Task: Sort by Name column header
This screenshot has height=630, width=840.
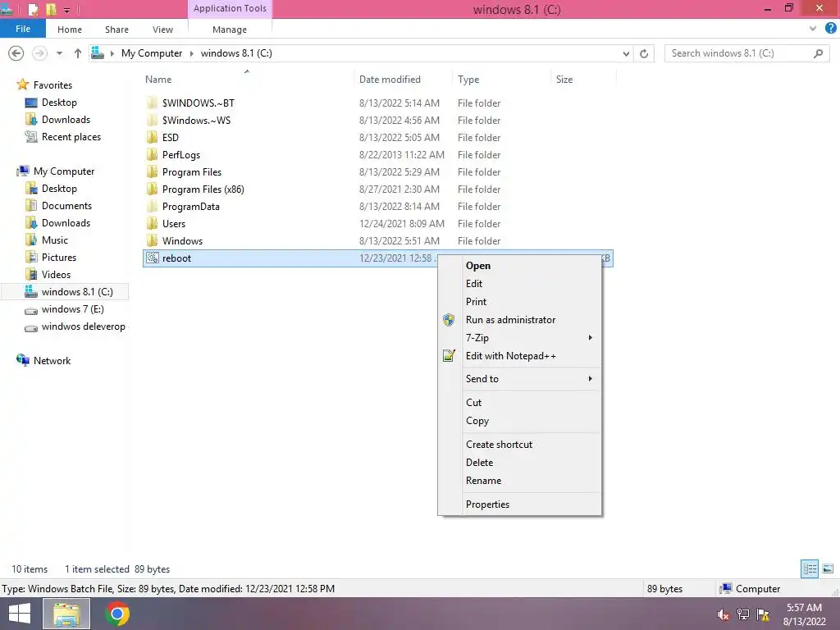Action: pyautogui.click(x=248, y=80)
